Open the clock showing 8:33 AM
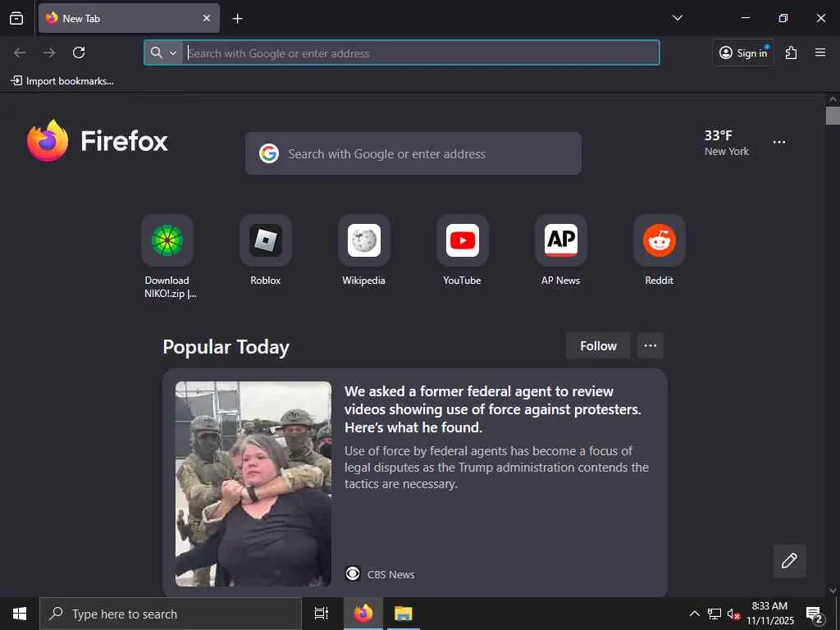This screenshot has height=630, width=840. pyautogui.click(x=769, y=614)
